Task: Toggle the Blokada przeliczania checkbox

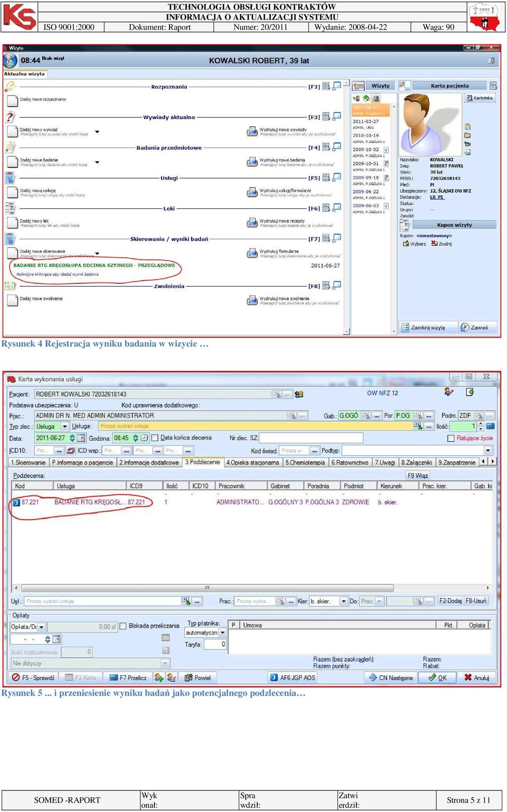Action: 123,626
